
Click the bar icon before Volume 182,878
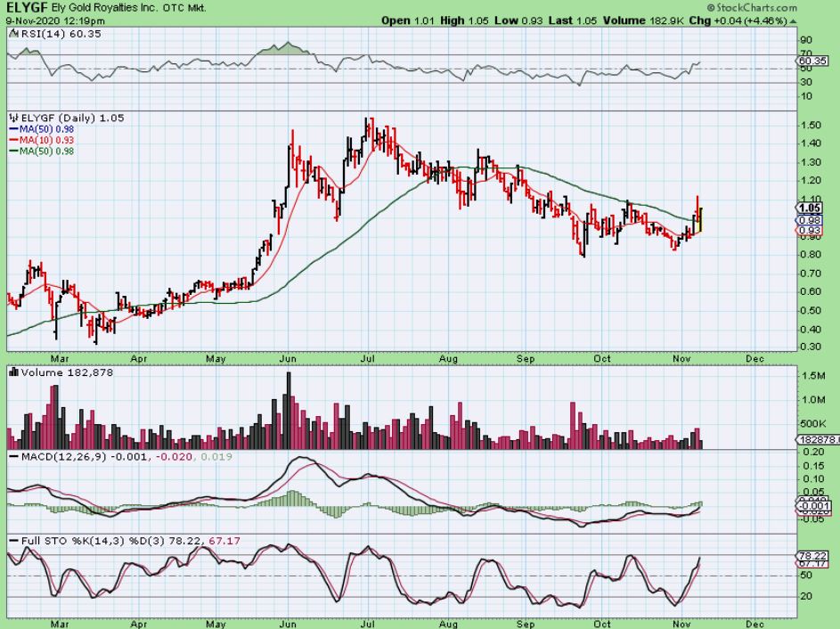pyautogui.click(x=14, y=372)
